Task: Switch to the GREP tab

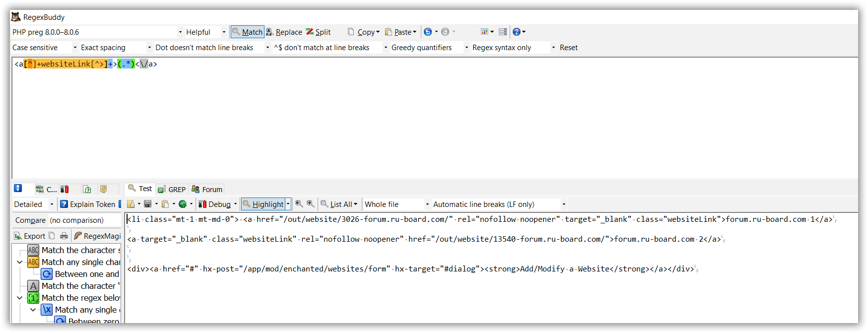Action: pyautogui.click(x=172, y=189)
